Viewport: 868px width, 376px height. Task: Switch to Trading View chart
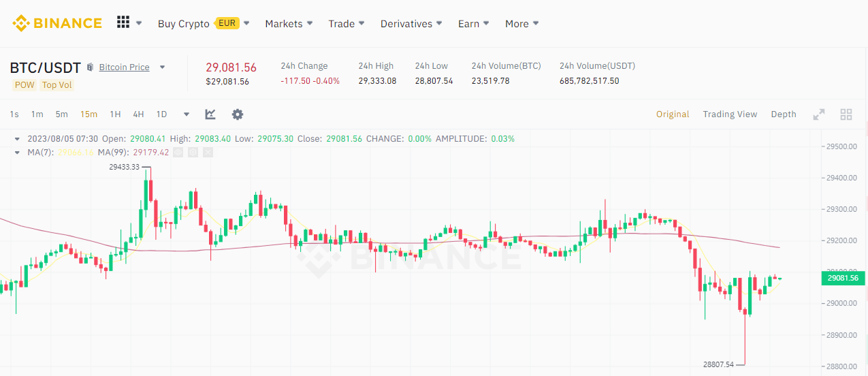click(x=730, y=114)
